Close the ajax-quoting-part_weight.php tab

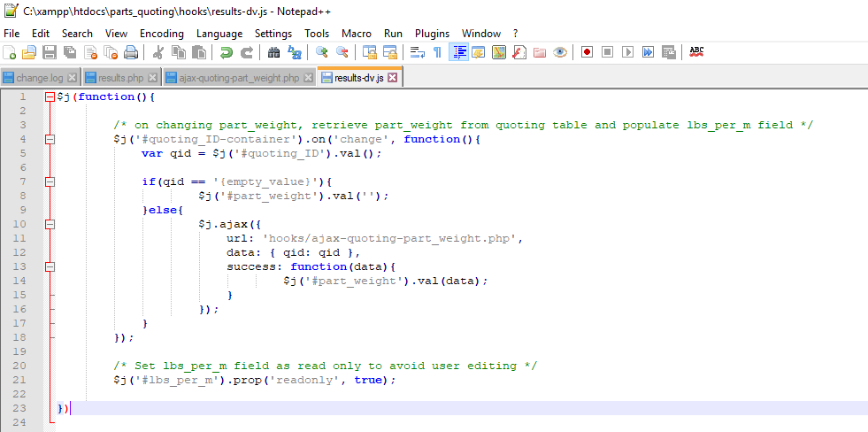[308, 78]
